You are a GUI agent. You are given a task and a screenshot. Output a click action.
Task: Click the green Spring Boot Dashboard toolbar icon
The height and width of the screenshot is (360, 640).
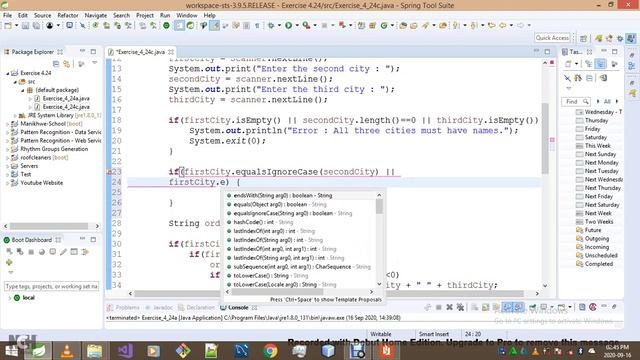click(x=166, y=25)
